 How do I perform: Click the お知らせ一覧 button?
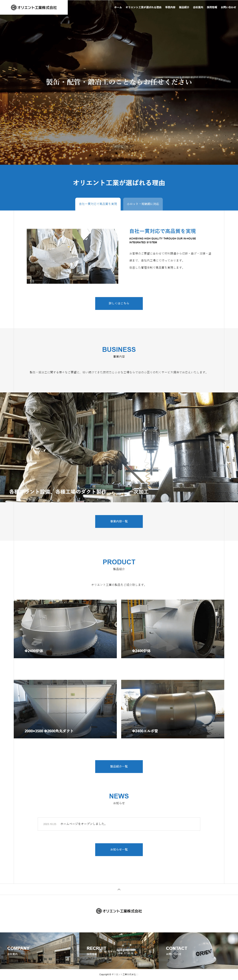click(x=119, y=849)
